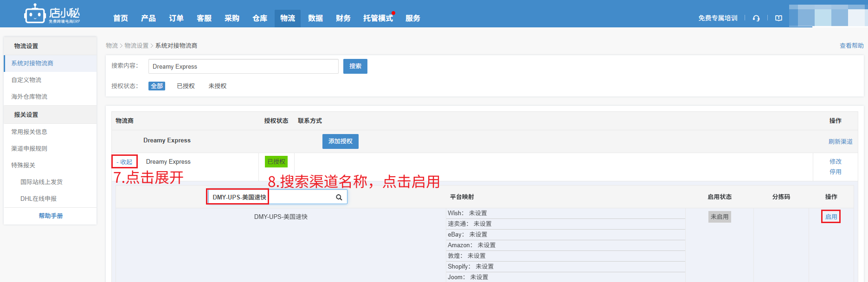Click the Amazon: 未设置 mapping row
This screenshot has width=868, height=282.
point(566,245)
